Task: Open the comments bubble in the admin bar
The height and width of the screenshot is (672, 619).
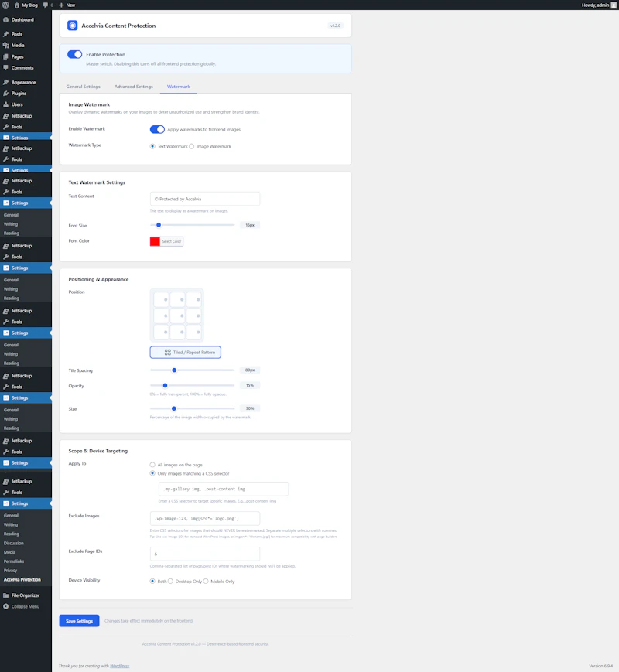Action: (x=46, y=5)
